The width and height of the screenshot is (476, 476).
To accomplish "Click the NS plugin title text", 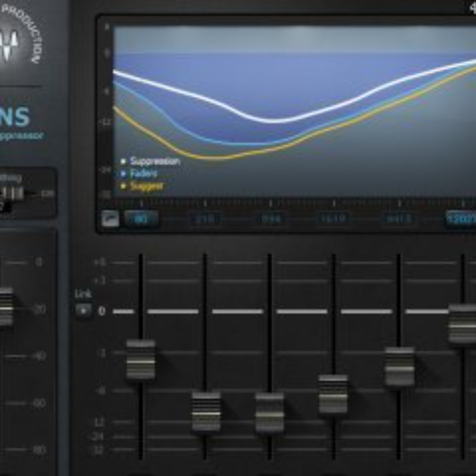I will click(x=15, y=117).
